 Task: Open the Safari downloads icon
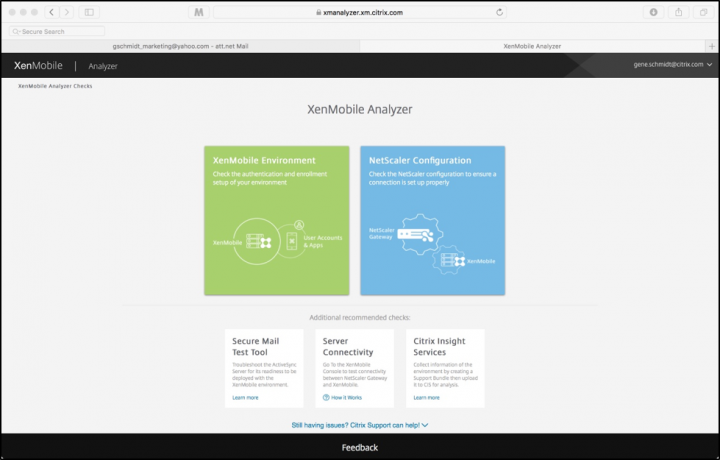coord(654,12)
